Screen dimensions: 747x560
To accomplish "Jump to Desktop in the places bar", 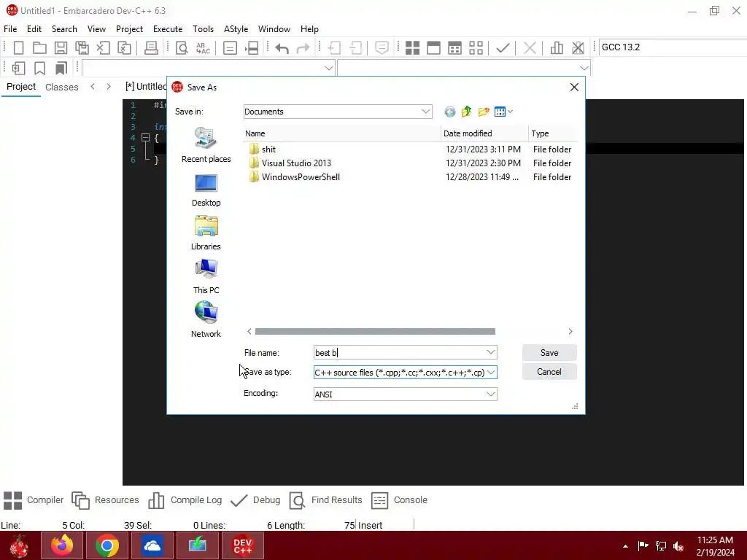I will point(206,190).
